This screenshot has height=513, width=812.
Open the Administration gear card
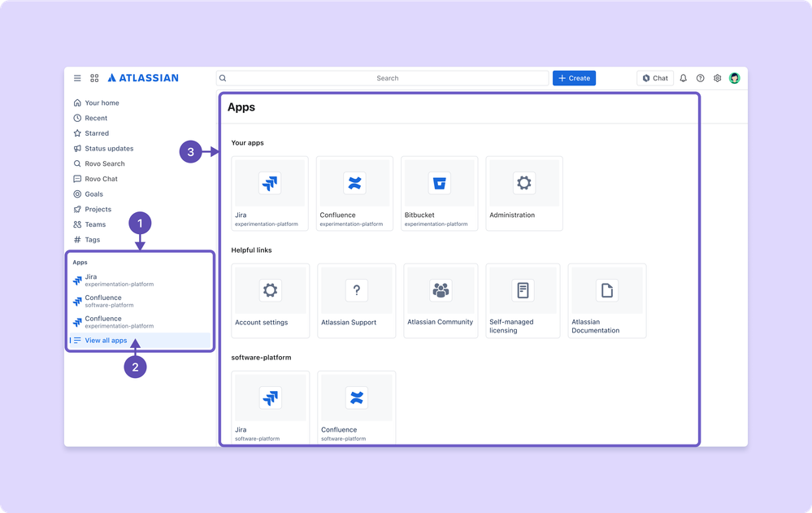[x=524, y=193]
